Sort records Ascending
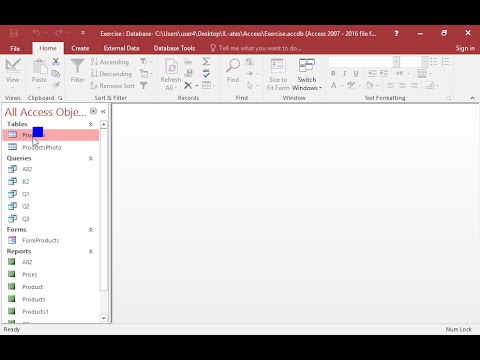 click(x=110, y=62)
